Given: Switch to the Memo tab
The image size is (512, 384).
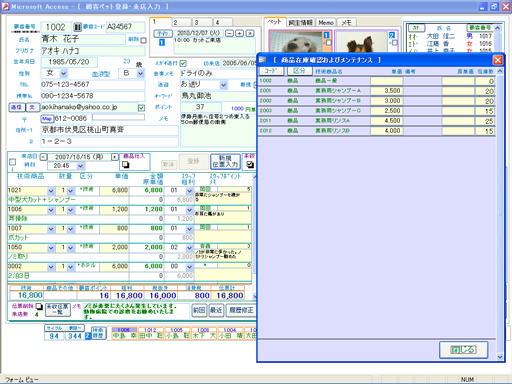Looking at the screenshot, I should 326,22.
